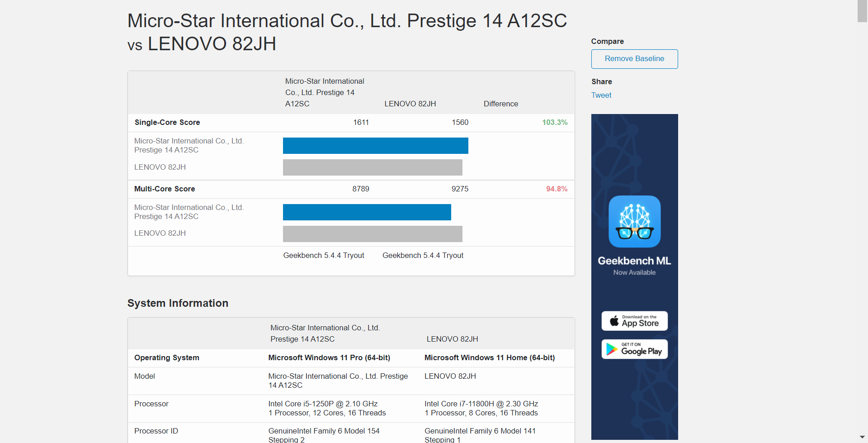The height and width of the screenshot is (443, 868).
Task: Click the single-core gray bar for LENOVO 82JH
Action: (x=373, y=167)
